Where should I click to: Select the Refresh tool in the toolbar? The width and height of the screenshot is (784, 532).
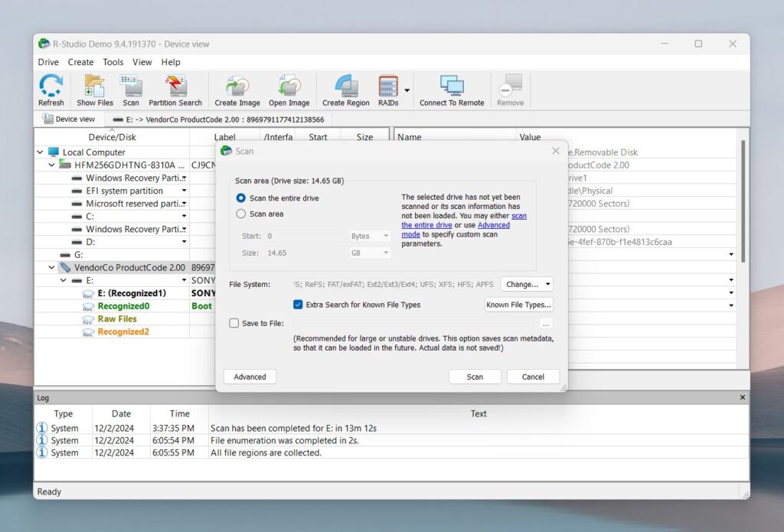pos(51,89)
